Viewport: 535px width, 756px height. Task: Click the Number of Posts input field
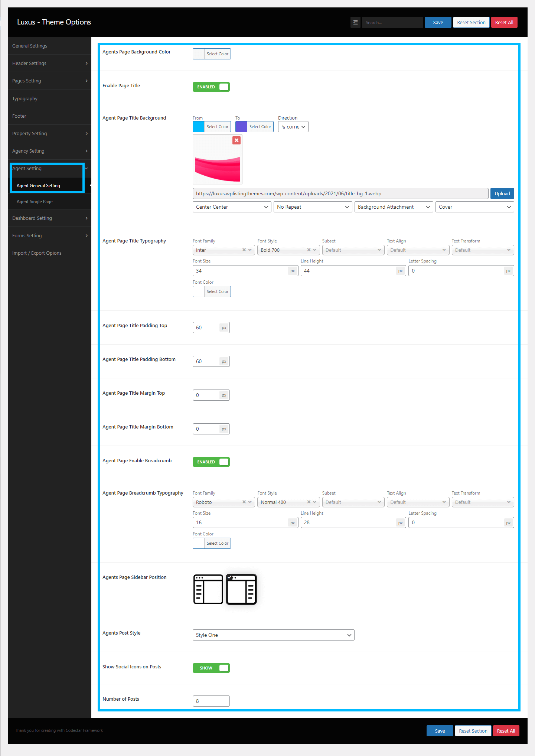point(211,701)
